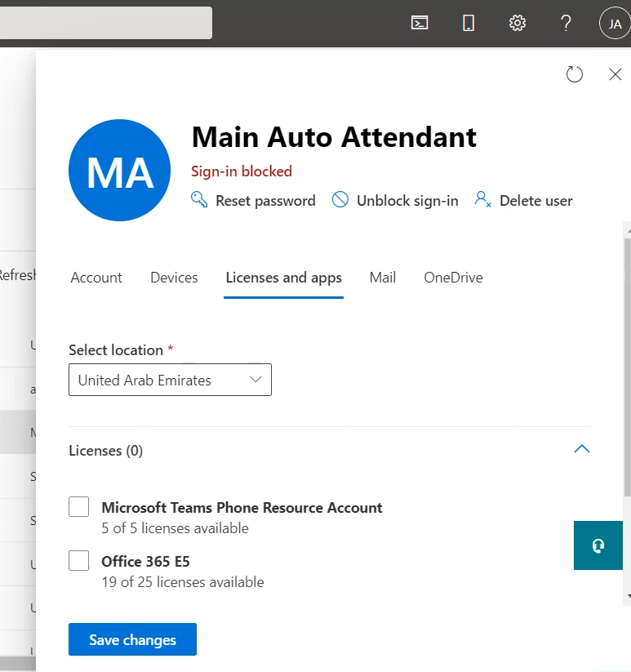Open the Select location dropdown
The height and width of the screenshot is (672, 631).
(170, 381)
